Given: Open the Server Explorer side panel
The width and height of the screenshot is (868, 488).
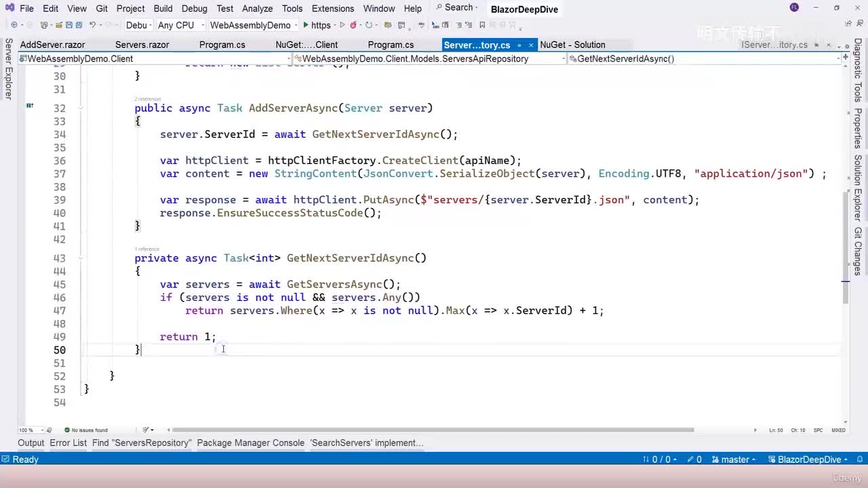Looking at the screenshot, I should [x=8, y=69].
